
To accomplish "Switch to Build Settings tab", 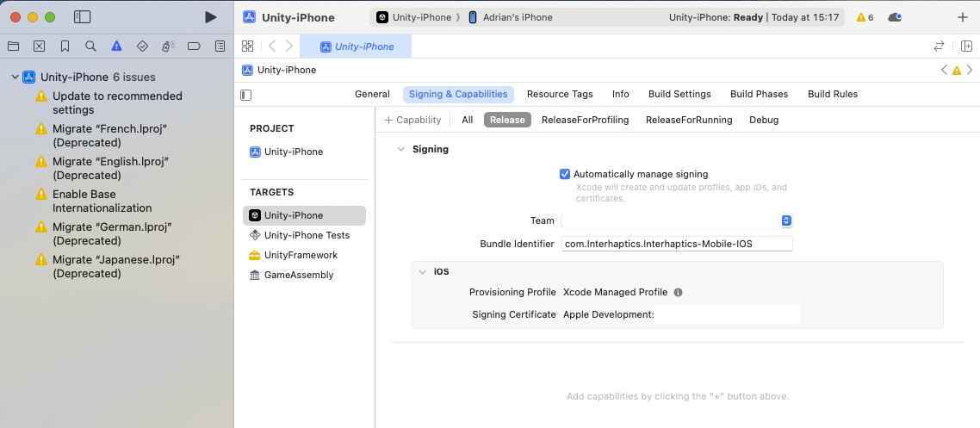I will pyautogui.click(x=679, y=95).
